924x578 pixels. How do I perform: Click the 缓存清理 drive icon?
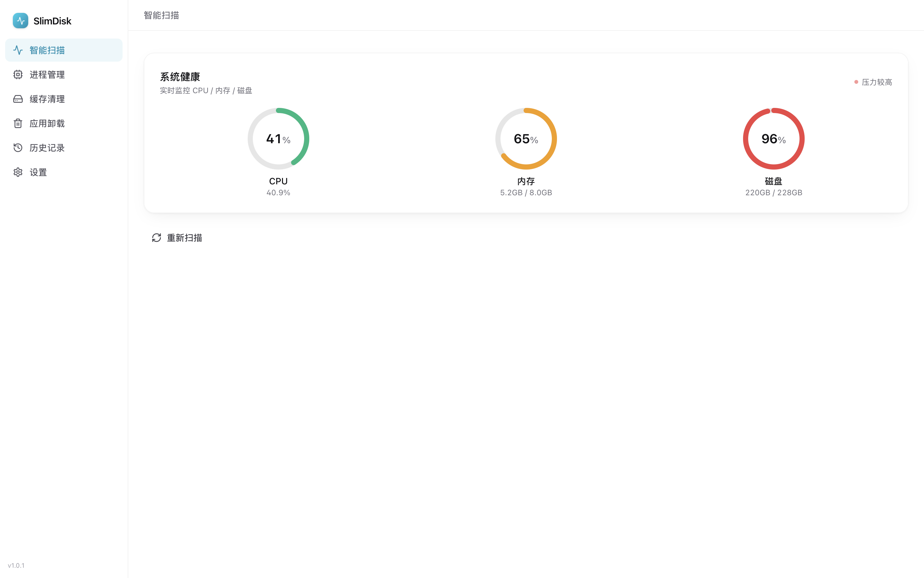[x=18, y=99]
